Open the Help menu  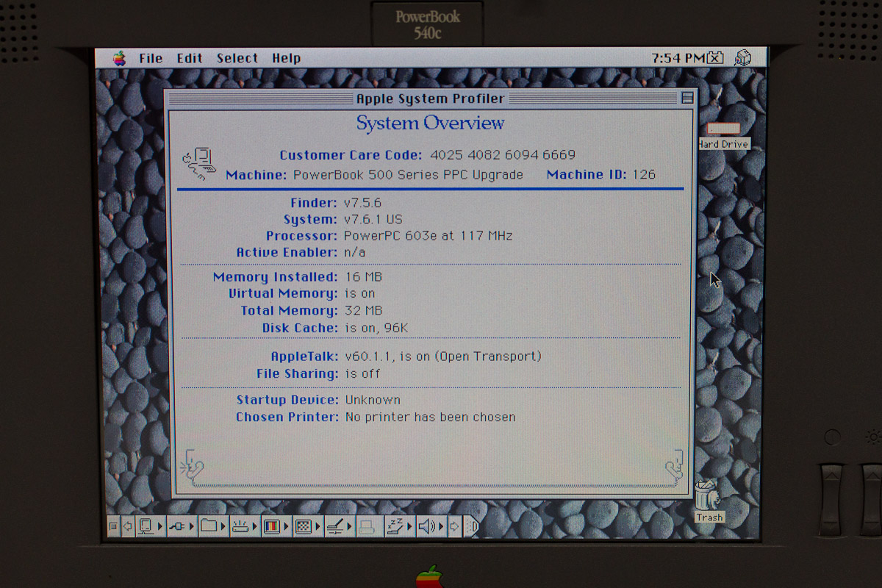[286, 59]
